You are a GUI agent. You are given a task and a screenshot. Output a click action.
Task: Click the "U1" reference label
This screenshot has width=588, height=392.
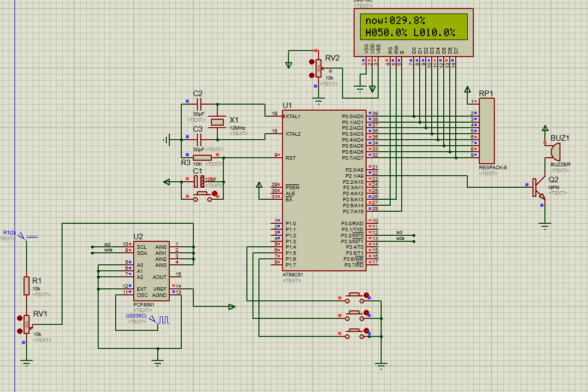point(287,106)
